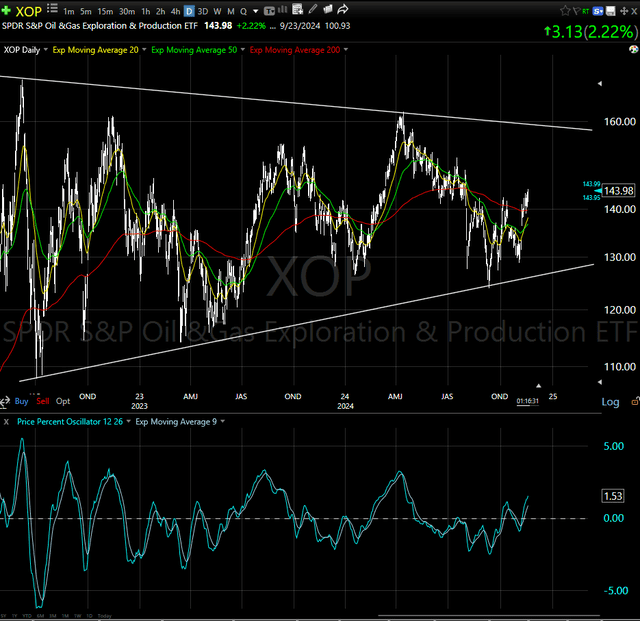Screen dimensions: 640x621
Task: Click the 9/23/2024 date text
Action: (300, 26)
